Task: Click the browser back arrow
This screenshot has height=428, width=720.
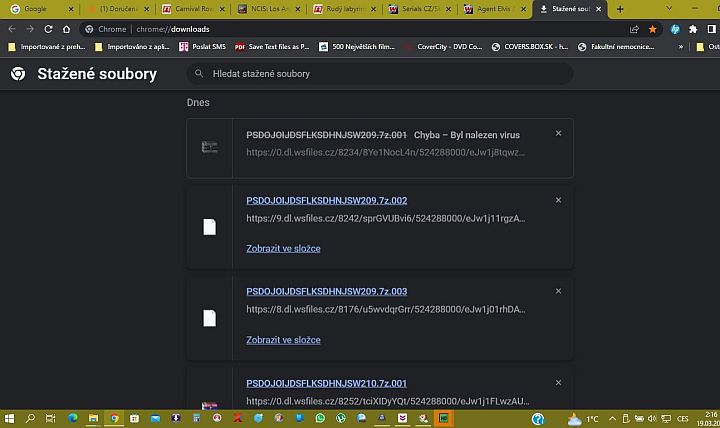Action: (12, 29)
